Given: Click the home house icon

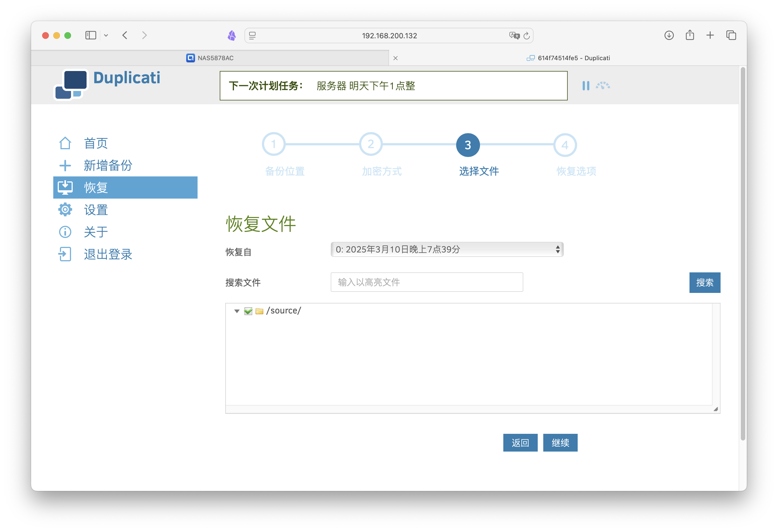Looking at the screenshot, I should 65,143.
